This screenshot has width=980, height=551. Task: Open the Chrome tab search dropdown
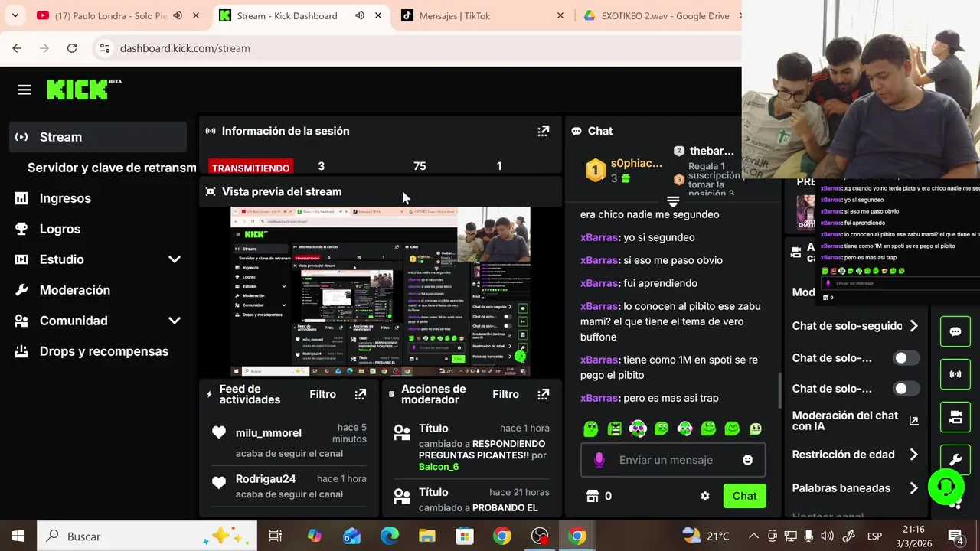pos(15,15)
